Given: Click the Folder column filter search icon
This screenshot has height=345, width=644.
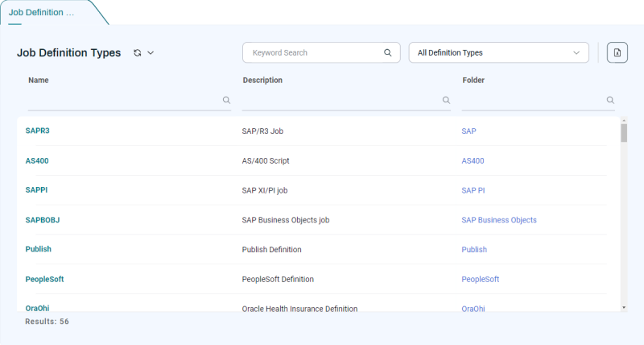Looking at the screenshot, I should click(609, 101).
